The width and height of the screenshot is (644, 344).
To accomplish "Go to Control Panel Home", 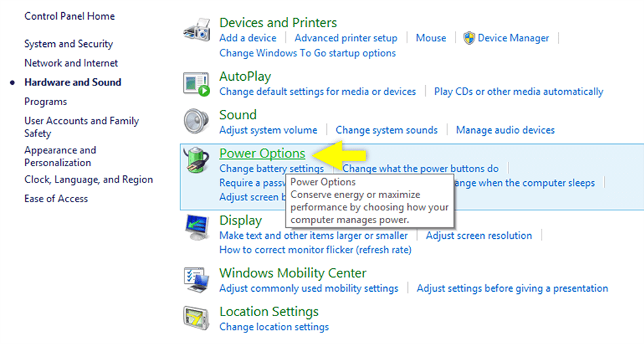I will click(x=69, y=16).
